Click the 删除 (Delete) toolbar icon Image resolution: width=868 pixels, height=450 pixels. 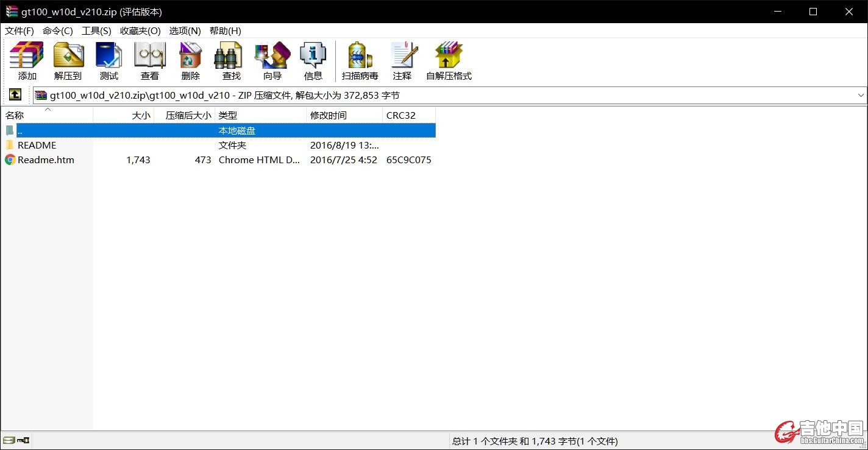click(190, 61)
